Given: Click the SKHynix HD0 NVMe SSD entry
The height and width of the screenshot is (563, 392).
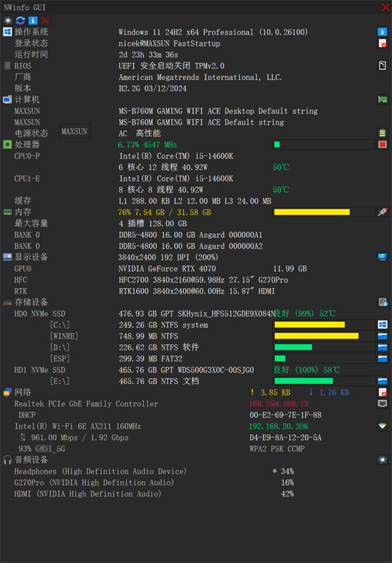Looking at the screenshot, I should 196,313.
